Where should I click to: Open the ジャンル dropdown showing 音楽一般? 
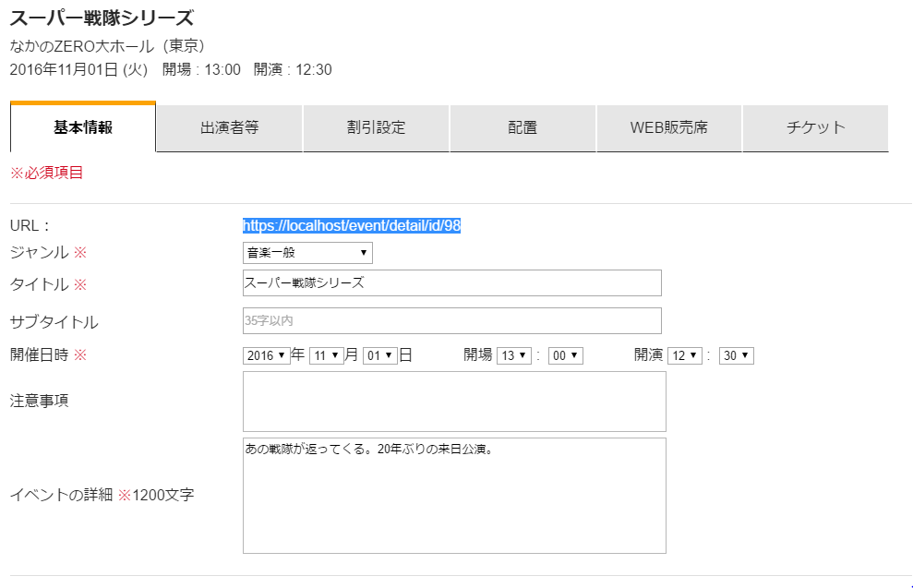click(307, 252)
